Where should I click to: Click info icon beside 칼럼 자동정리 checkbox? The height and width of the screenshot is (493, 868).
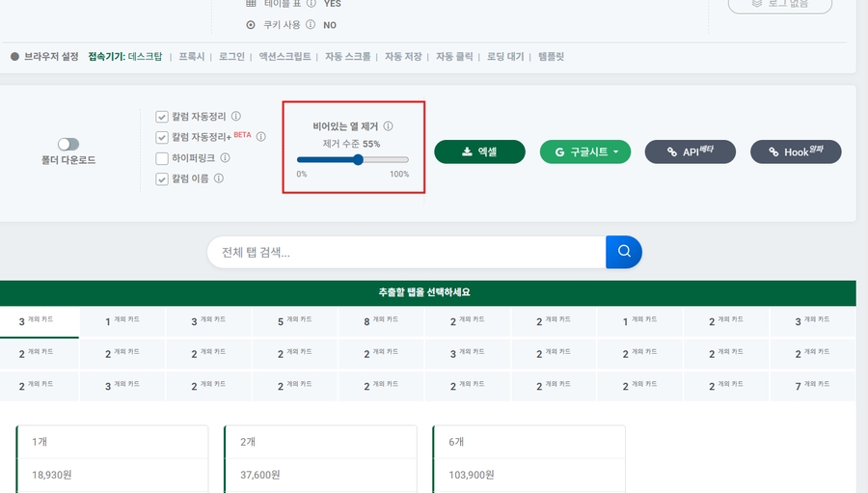click(236, 117)
